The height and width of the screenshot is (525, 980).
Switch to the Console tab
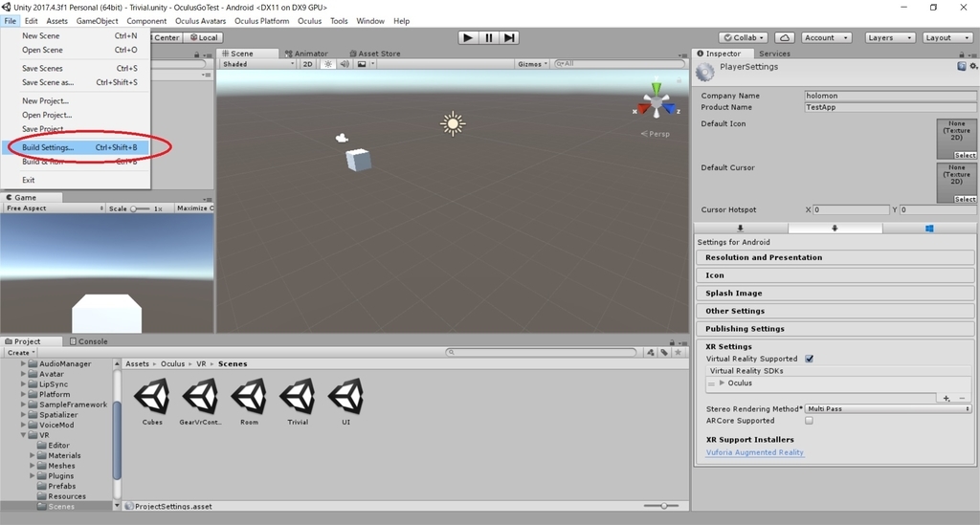pos(89,341)
